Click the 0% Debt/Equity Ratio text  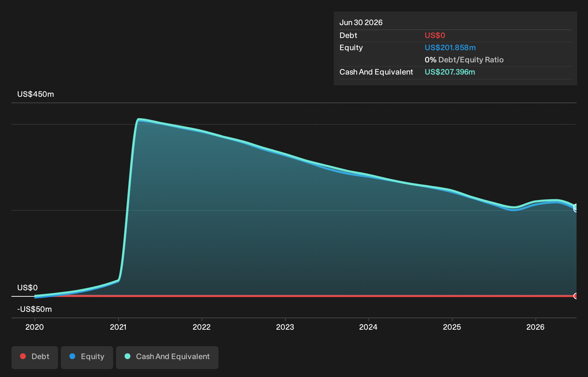pos(464,60)
